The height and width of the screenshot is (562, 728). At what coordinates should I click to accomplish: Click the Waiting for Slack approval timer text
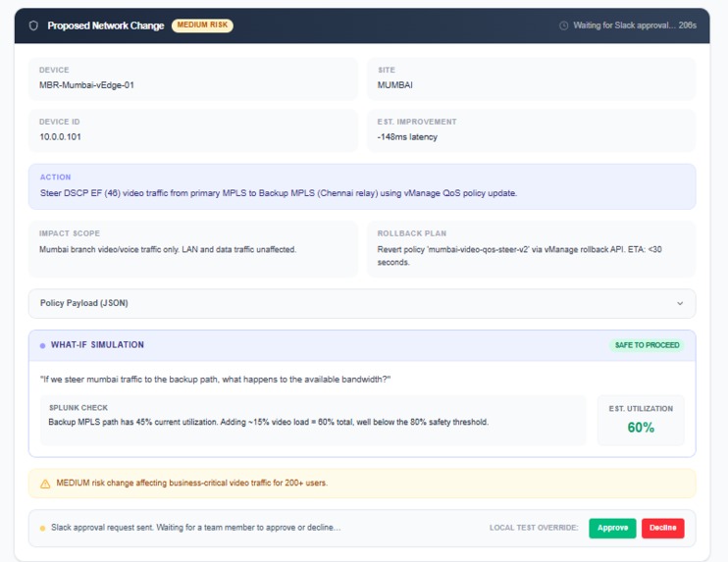pos(635,26)
